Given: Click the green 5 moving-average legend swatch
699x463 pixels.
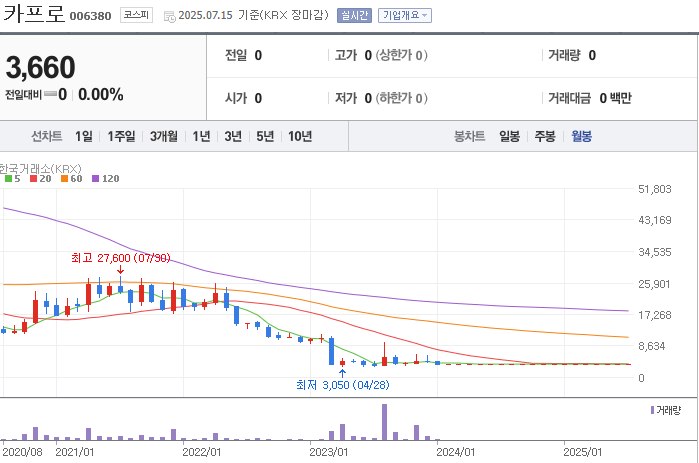Looking at the screenshot, I should [8, 179].
